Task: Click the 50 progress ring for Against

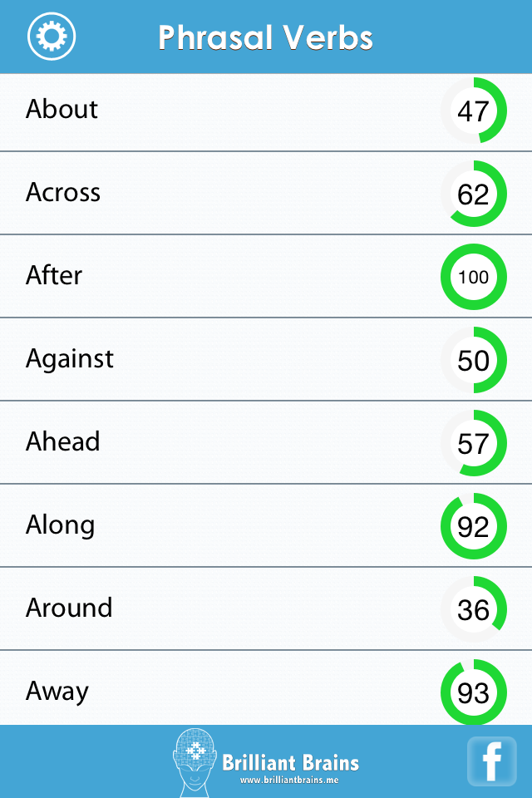Action: pyautogui.click(x=473, y=360)
